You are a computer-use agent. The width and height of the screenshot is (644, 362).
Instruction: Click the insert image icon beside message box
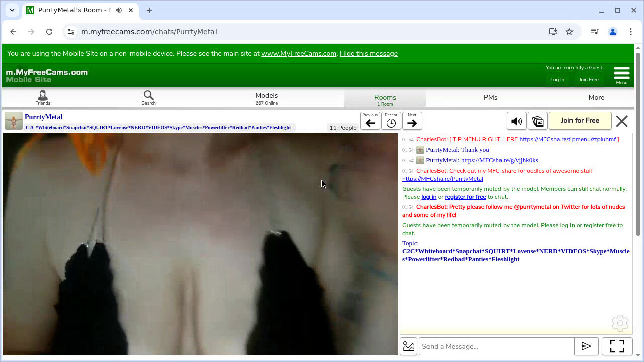click(x=409, y=346)
